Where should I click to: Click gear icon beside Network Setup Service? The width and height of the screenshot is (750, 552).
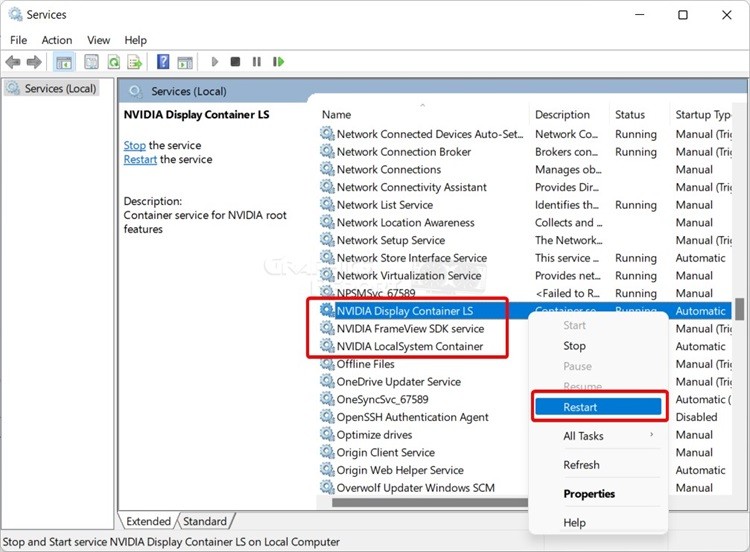tap(327, 240)
